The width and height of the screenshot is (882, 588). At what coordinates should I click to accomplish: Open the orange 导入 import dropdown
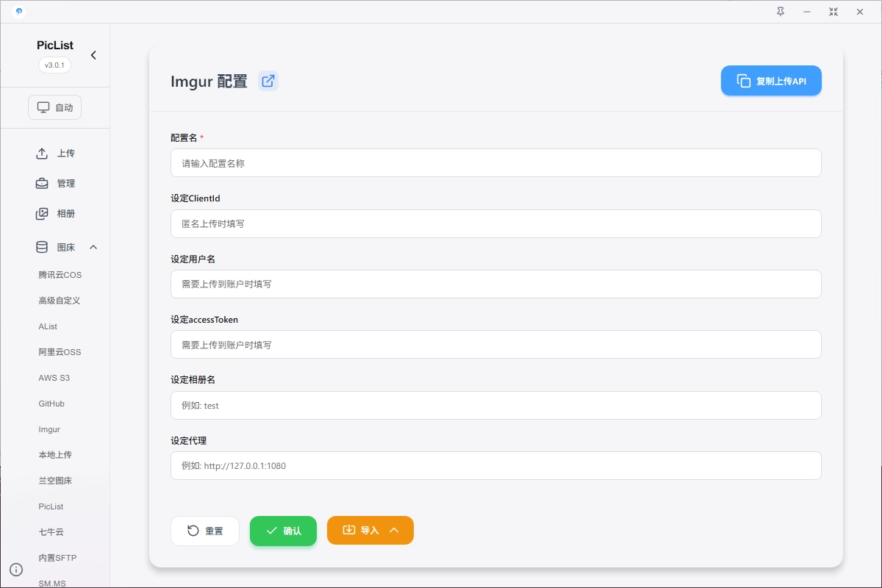[370, 531]
